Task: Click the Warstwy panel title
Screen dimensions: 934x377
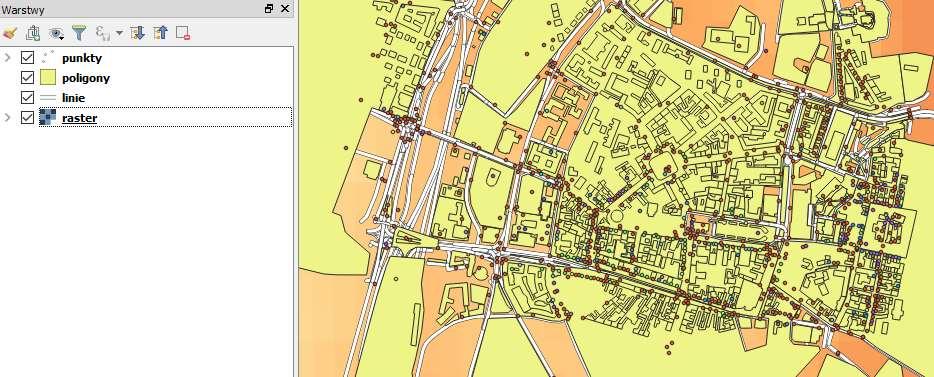Action: click(x=23, y=10)
